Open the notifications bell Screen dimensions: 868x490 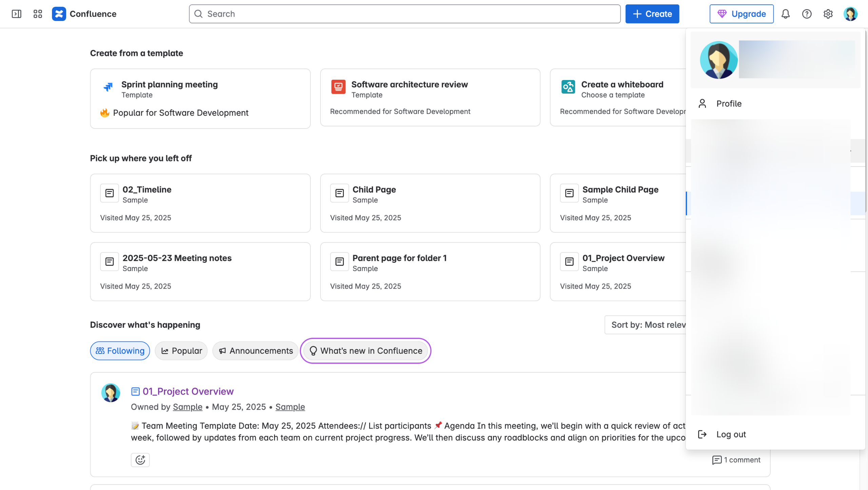786,14
